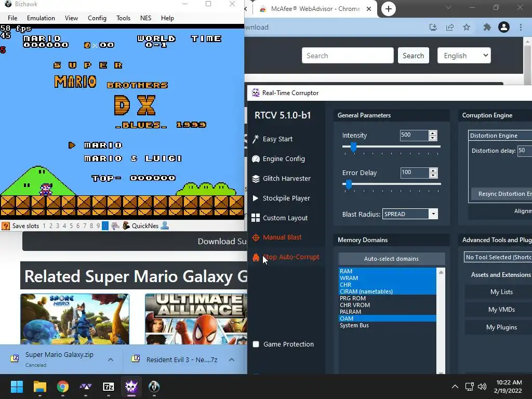The image size is (532, 399).
Task: Click the share page icon in Chrome
Action: pos(450,27)
